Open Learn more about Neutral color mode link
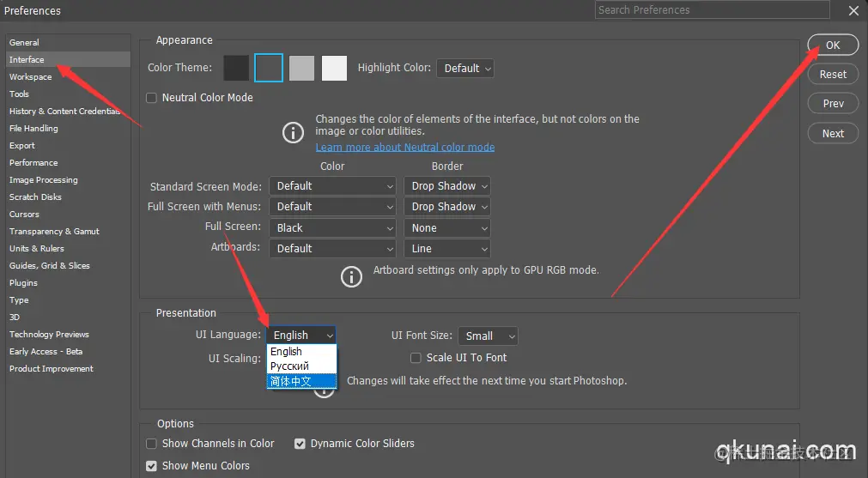The width and height of the screenshot is (868, 478). point(405,147)
